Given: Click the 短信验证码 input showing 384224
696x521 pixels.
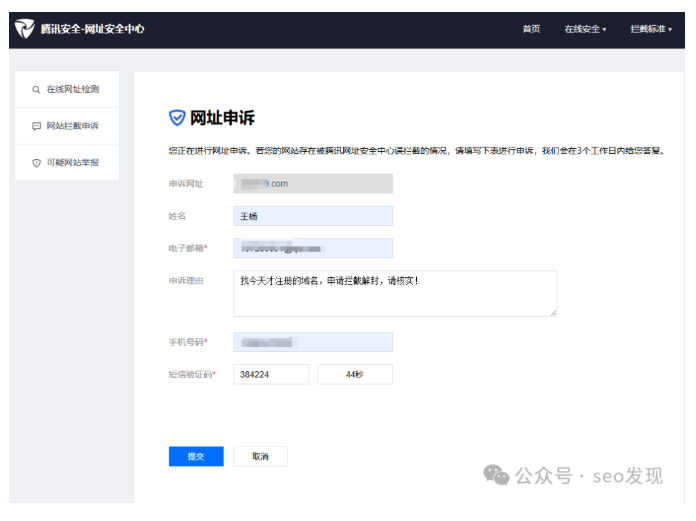Looking at the screenshot, I should coord(271,375).
